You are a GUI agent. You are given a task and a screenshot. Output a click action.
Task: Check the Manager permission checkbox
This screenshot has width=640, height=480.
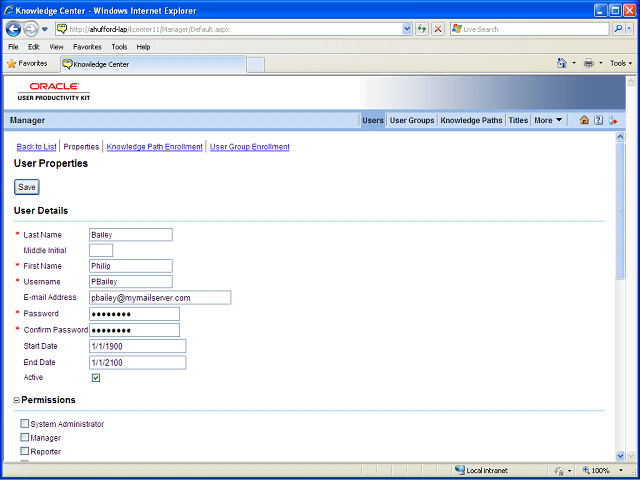(25, 438)
